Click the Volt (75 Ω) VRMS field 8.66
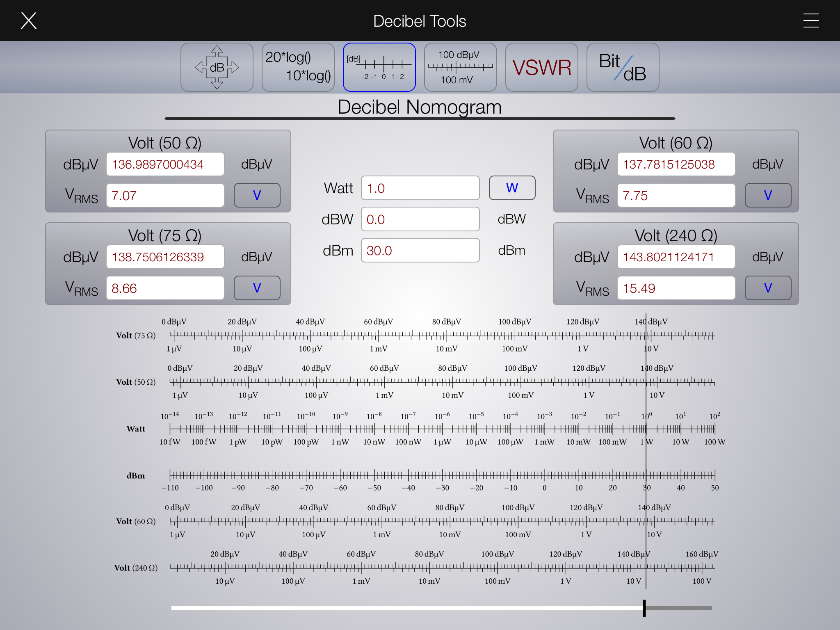Image resolution: width=840 pixels, height=630 pixels. click(x=165, y=288)
